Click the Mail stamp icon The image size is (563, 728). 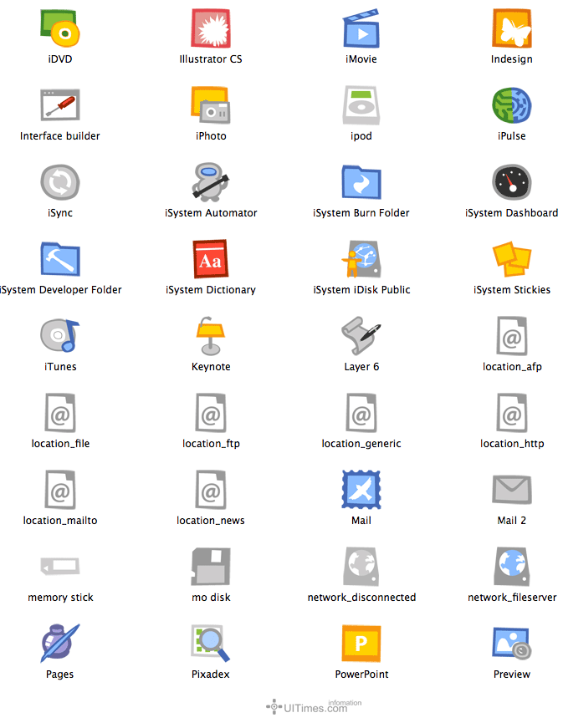(361, 490)
